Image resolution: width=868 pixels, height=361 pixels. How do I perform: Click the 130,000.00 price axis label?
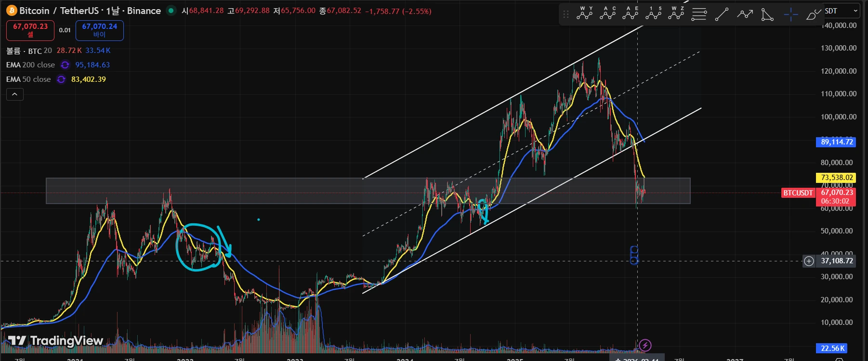(839, 48)
